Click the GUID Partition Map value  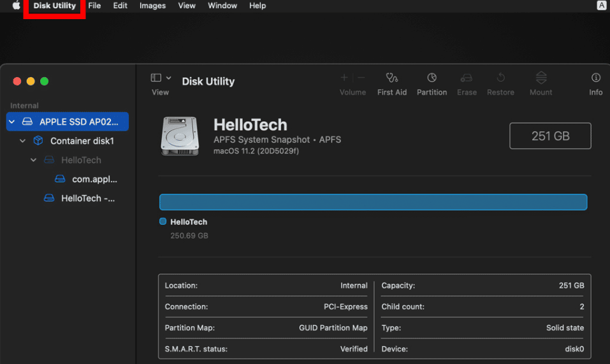(x=333, y=328)
